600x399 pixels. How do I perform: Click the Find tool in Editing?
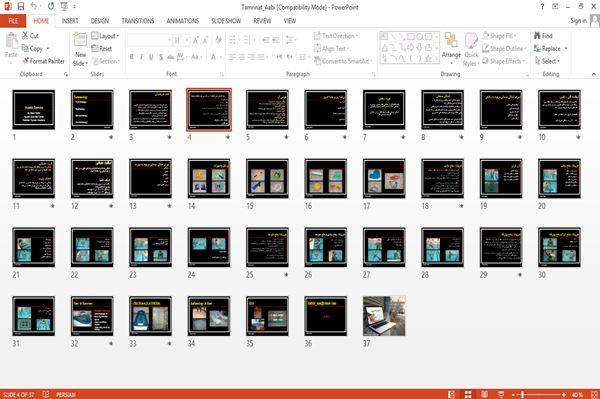[543, 36]
